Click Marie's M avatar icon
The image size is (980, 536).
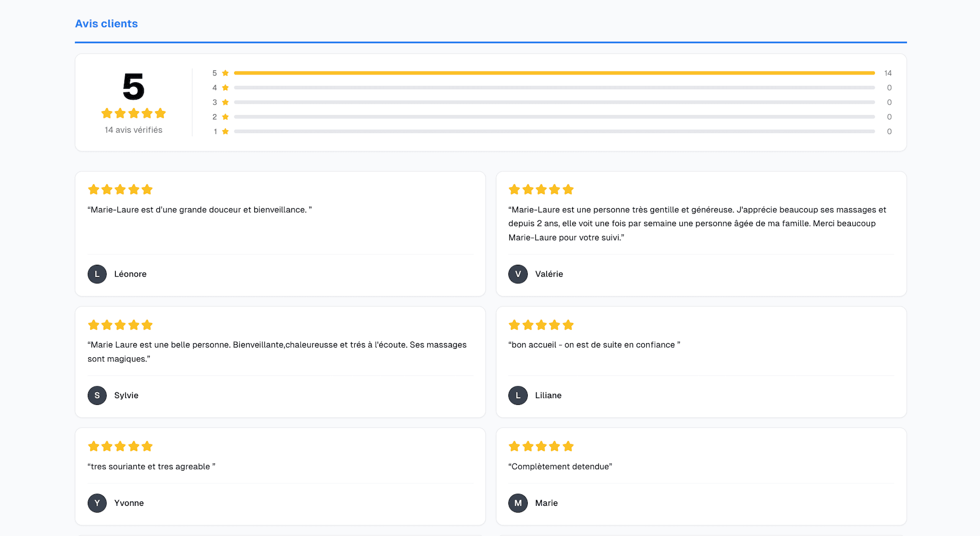[518, 503]
